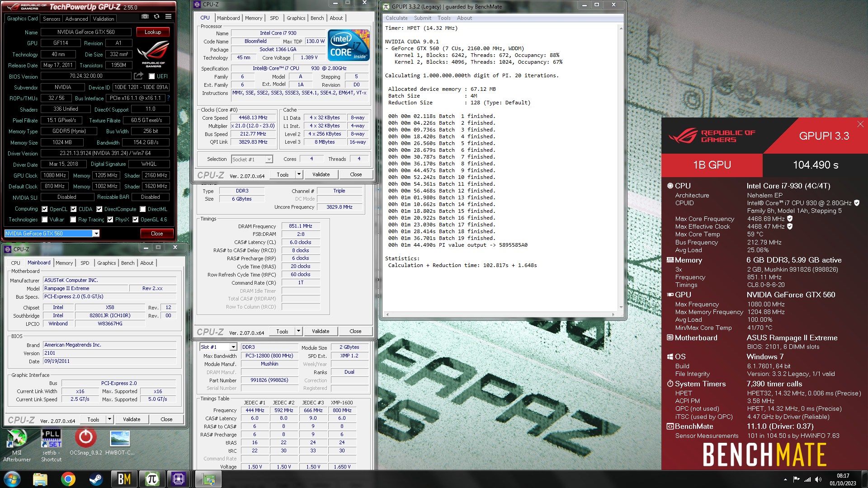868x488 pixels.
Task: Switch to Advanced tab in GPU-Z
Action: 76,19
